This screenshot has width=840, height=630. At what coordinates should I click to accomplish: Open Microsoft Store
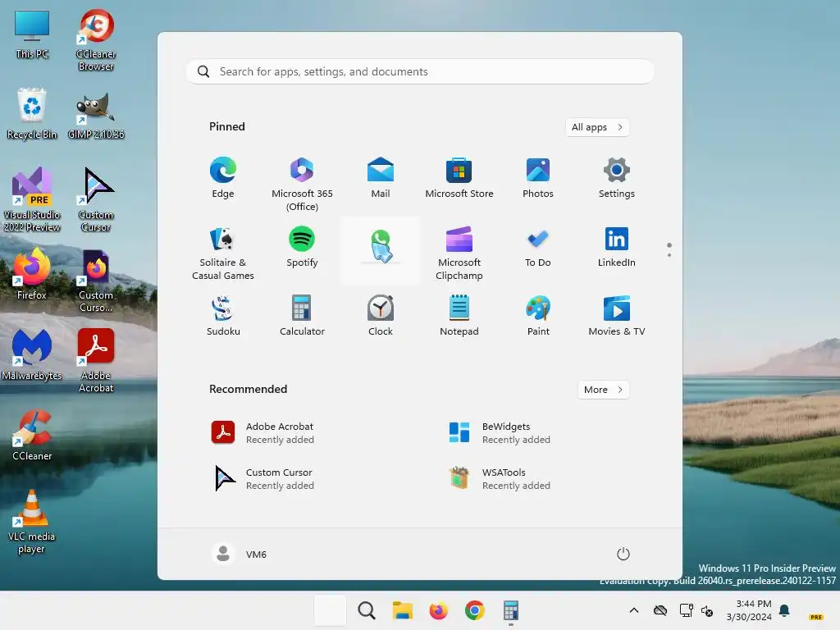(459, 178)
